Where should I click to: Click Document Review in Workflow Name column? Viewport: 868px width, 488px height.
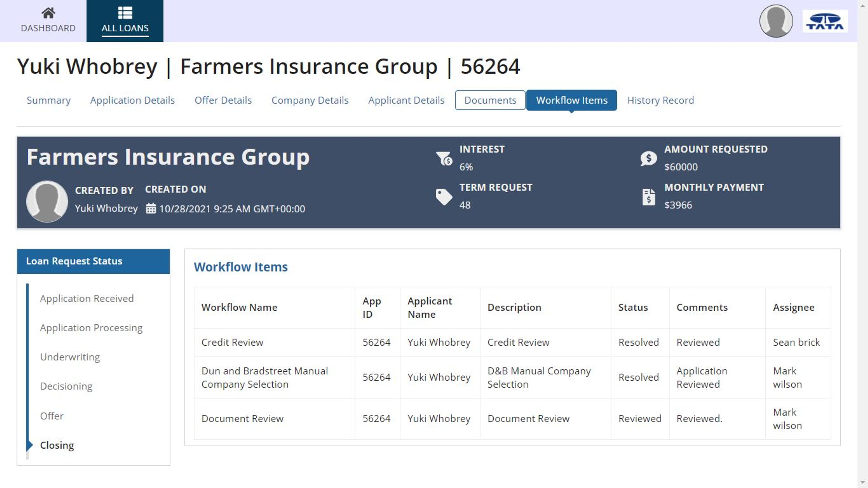tap(242, 419)
